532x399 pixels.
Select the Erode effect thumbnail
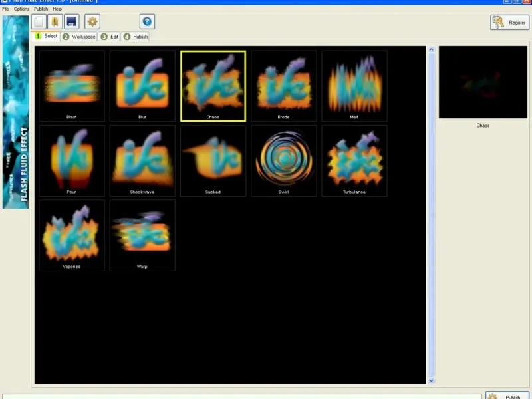pyautogui.click(x=284, y=86)
